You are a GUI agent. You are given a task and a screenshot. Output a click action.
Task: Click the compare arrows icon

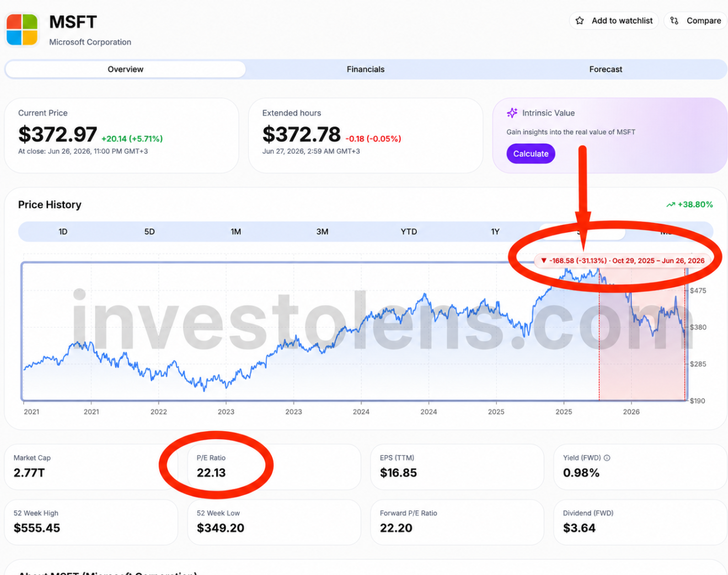tap(675, 21)
